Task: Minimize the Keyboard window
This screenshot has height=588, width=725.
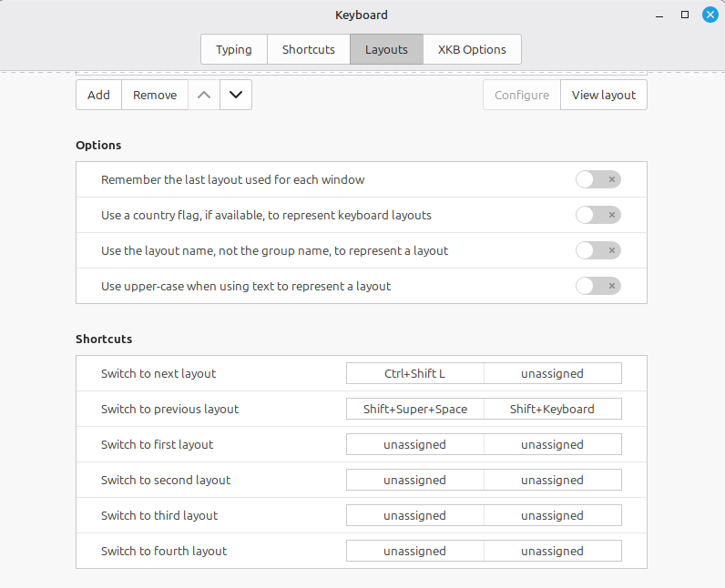Action: 659,15
